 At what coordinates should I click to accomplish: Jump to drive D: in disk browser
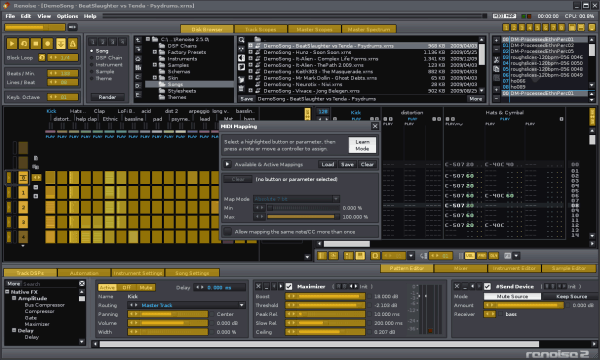click(138, 86)
